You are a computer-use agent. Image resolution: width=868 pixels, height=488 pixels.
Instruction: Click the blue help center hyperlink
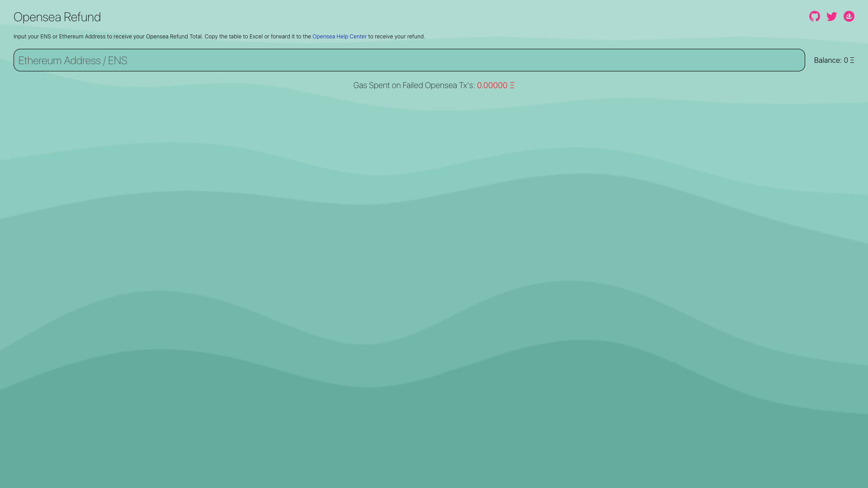pos(339,37)
